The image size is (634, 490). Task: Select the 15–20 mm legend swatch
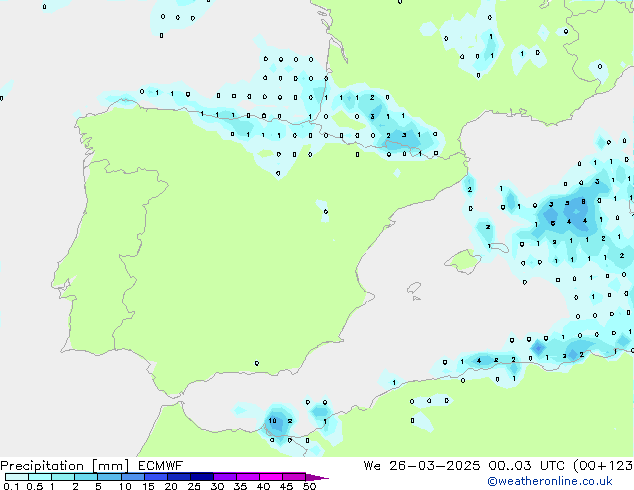155,477
